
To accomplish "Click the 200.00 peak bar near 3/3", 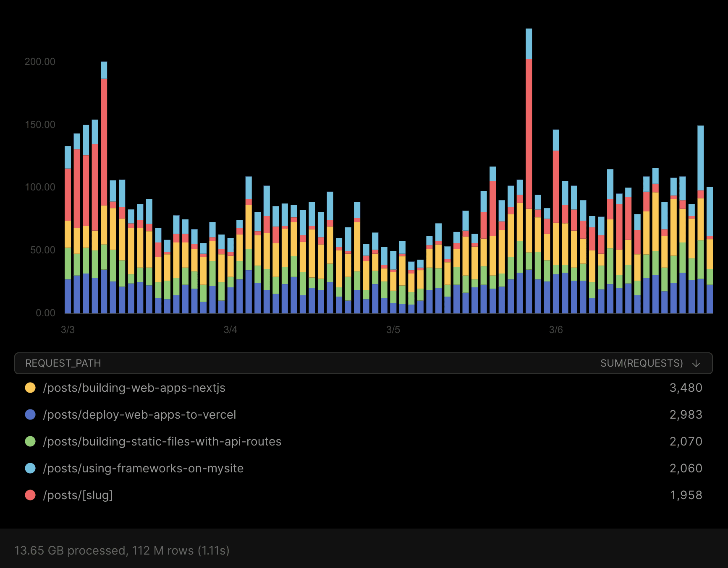I will tap(103, 168).
